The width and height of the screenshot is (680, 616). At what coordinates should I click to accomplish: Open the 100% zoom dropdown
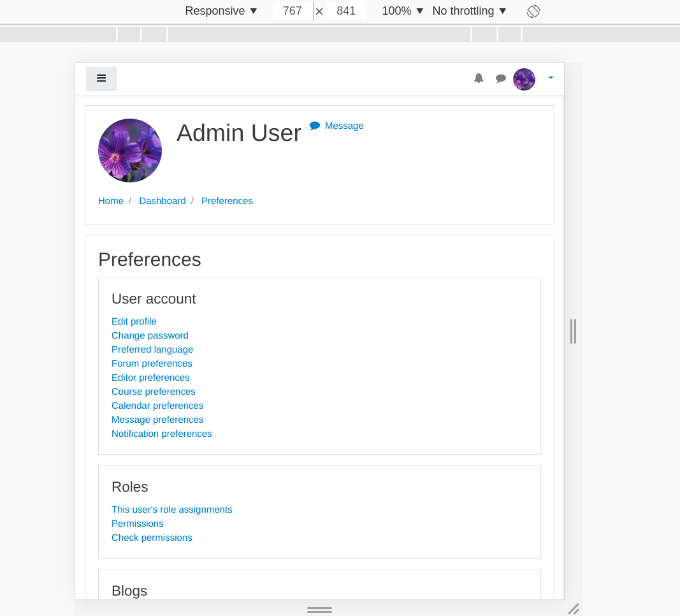pos(402,11)
